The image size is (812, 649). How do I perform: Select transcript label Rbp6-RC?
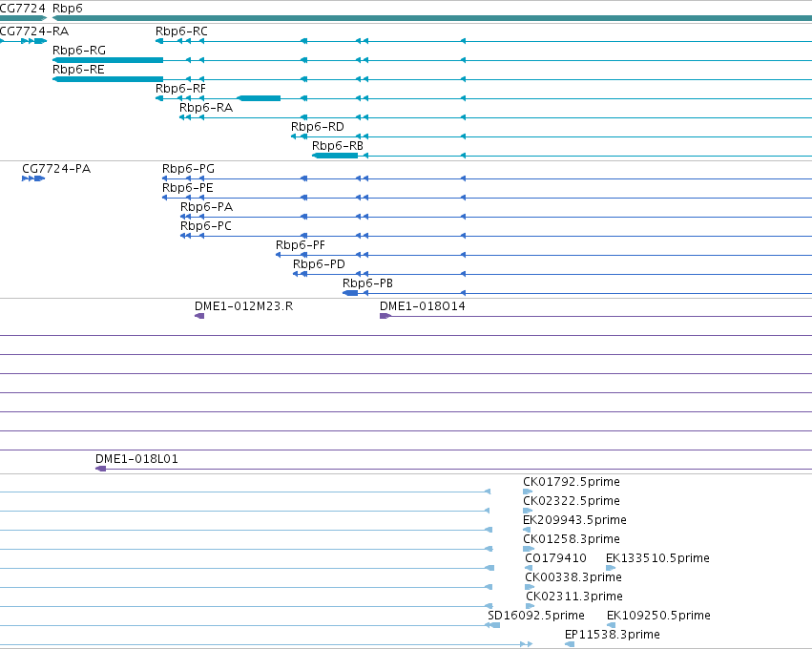[181, 31]
